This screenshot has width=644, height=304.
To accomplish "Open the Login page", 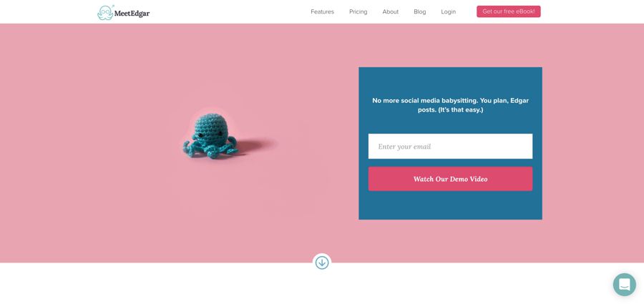I will click(x=449, y=11).
